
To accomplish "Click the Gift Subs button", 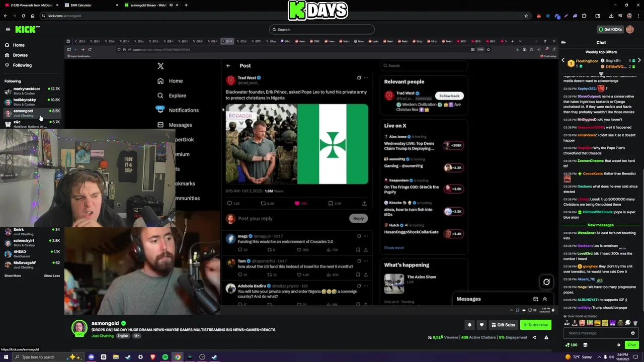I will tap(503, 325).
